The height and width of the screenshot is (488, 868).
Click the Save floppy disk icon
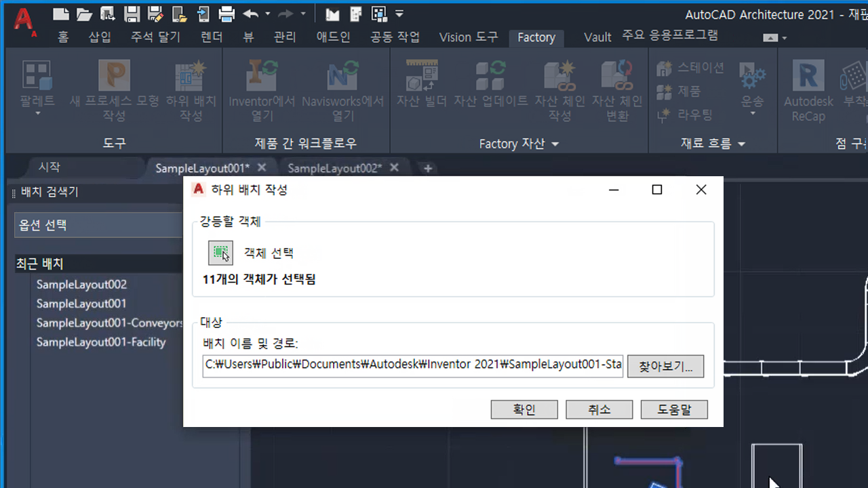tap(132, 13)
